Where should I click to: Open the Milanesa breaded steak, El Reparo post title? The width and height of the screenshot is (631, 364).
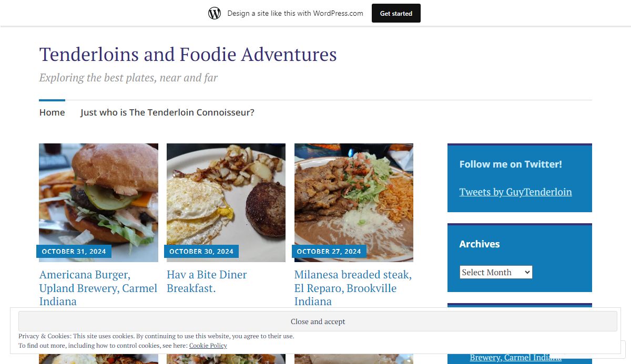(353, 288)
